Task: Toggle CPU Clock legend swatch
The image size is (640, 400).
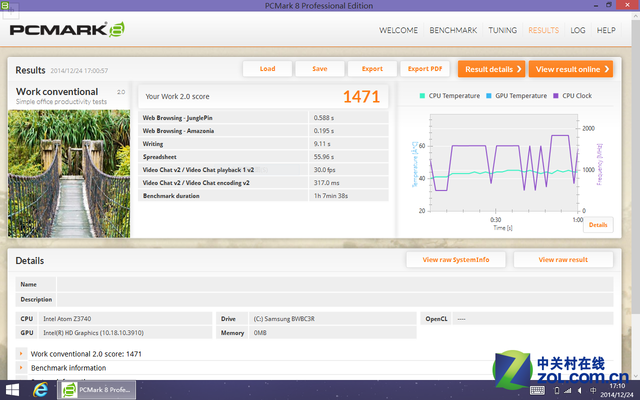Action: [556, 96]
